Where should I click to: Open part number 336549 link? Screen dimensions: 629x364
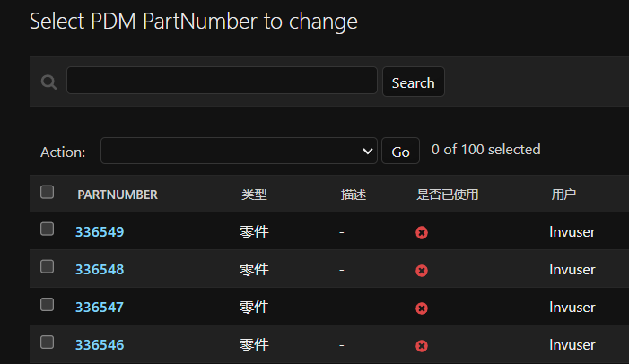click(x=100, y=232)
